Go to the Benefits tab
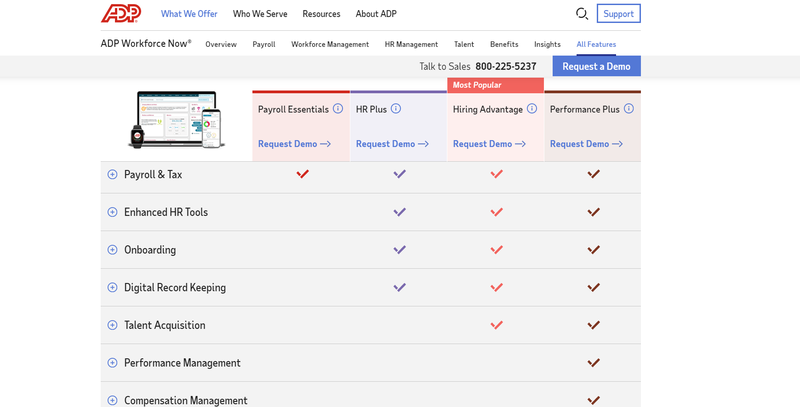 504,44
